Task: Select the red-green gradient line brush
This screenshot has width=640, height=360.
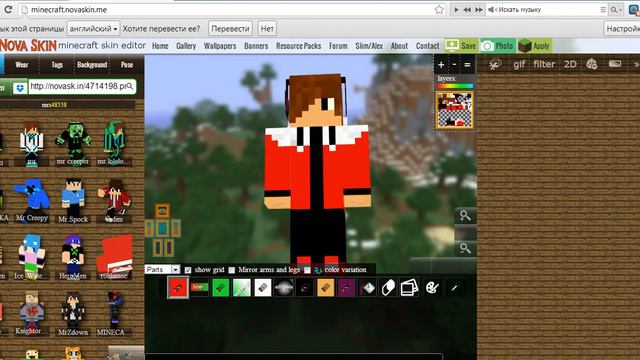Action: click(200, 287)
